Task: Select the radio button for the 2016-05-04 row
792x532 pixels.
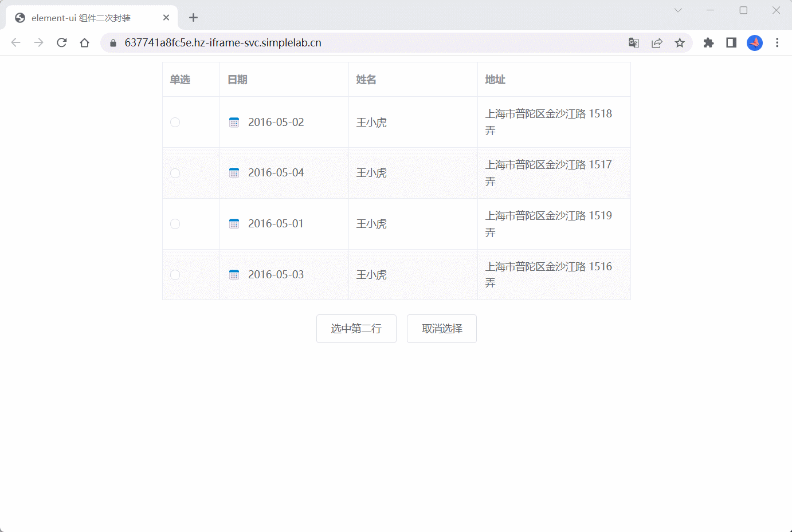Action: tap(175, 173)
